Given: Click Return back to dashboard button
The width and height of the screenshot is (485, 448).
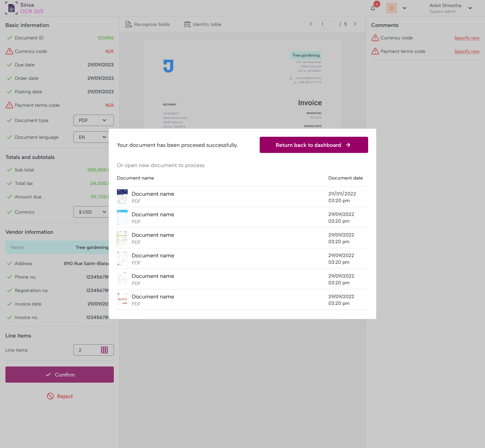Looking at the screenshot, I should tap(314, 145).
